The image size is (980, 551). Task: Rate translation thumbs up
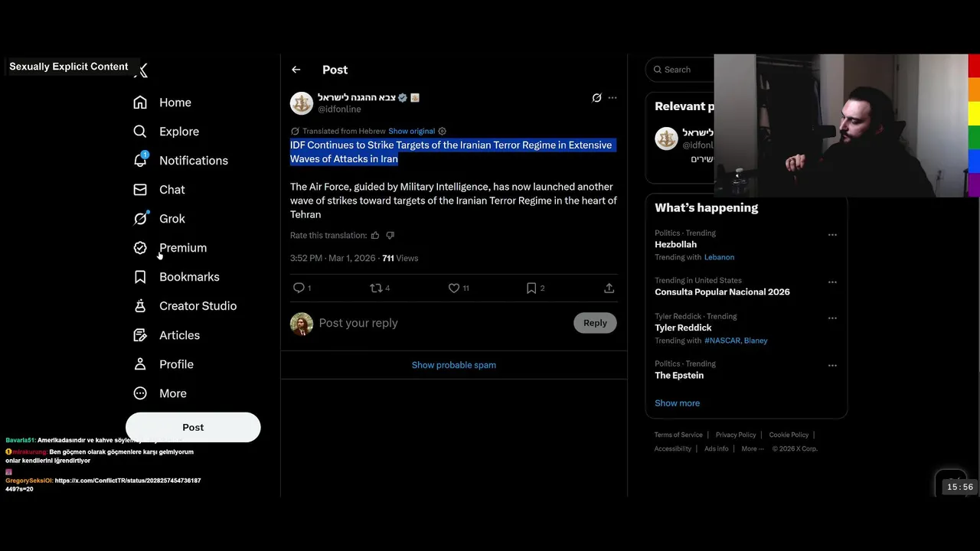(375, 236)
